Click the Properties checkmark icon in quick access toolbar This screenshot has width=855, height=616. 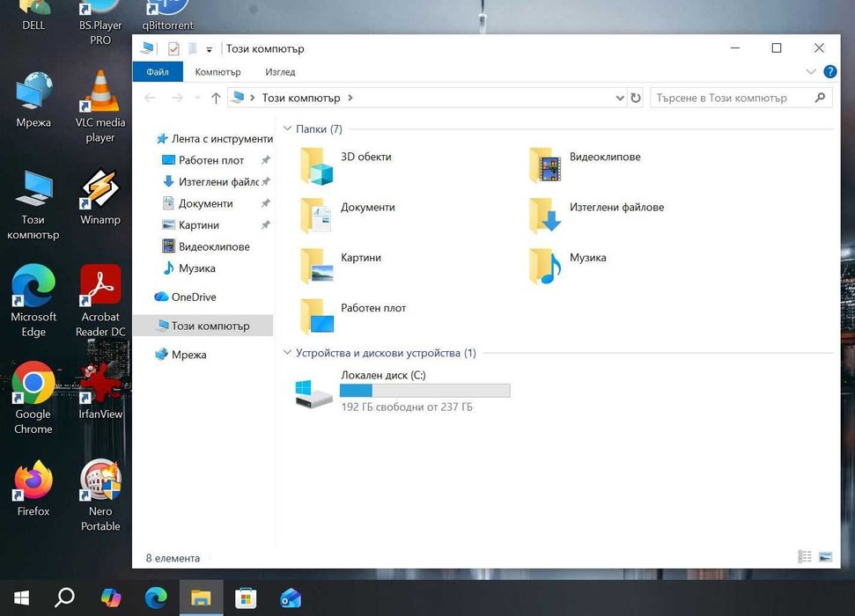coord(173,48)
